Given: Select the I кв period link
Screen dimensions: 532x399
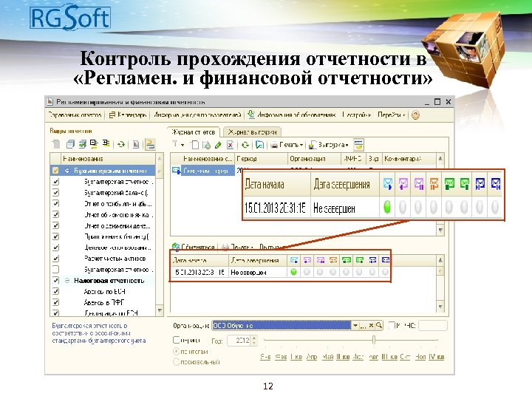Looking at the screenshot, I should (x=296, y=357).
